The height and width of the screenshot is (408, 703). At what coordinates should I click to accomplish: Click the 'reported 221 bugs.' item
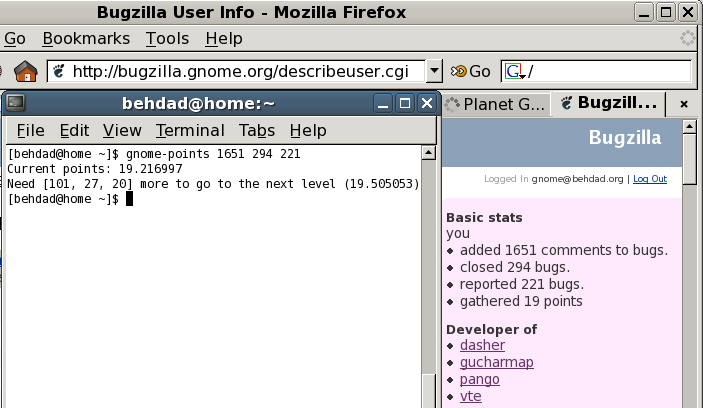click(522, 284)
